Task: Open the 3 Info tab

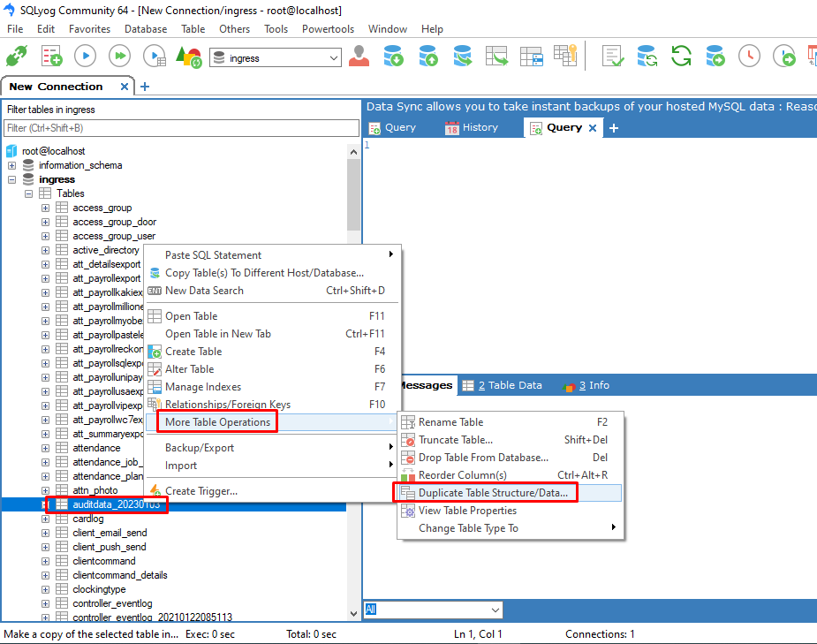Action: pyautogui.click(x=586, y=385)
